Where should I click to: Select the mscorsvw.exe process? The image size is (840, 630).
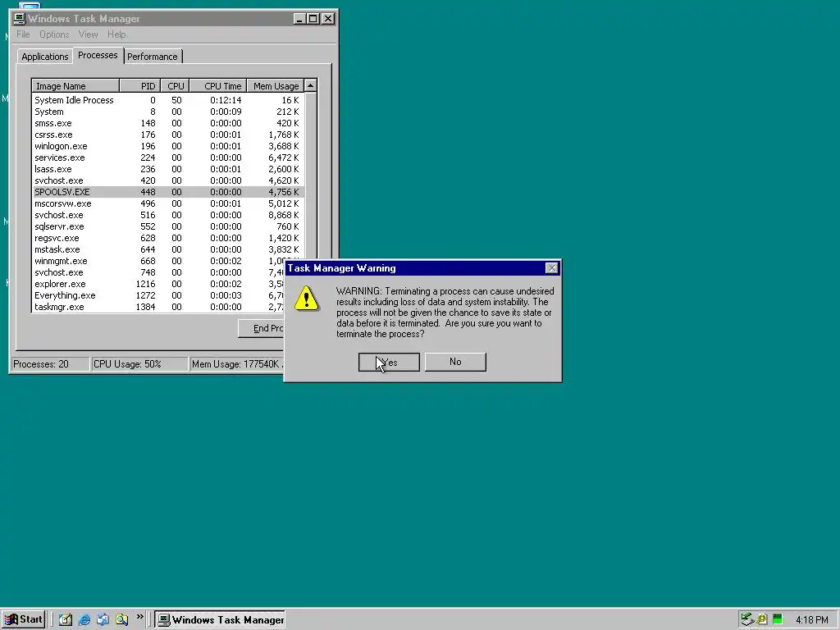168,203
